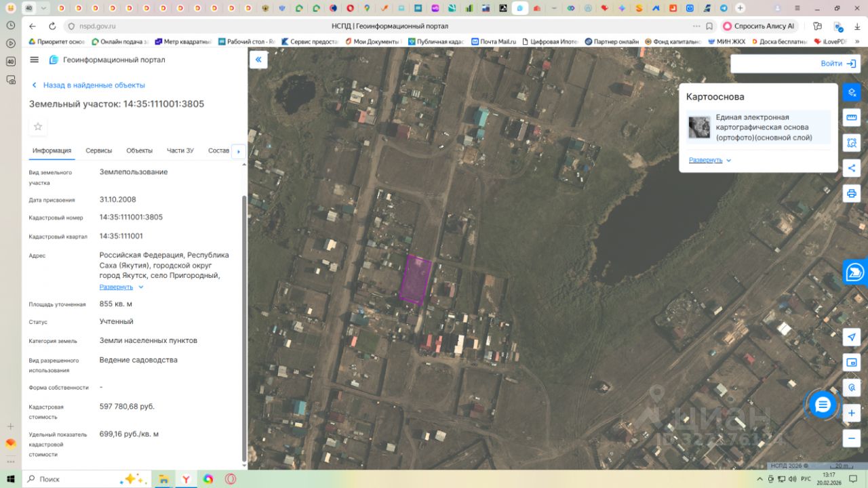Open the hamburger menu in portal header
Viewport: 868px width, 488px height.
pyautogui.click(x=35, y=60)
